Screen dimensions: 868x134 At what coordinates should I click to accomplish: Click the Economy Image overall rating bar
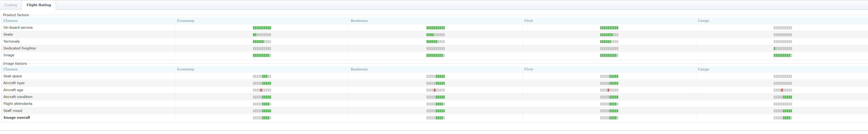(x=262, y=118)
